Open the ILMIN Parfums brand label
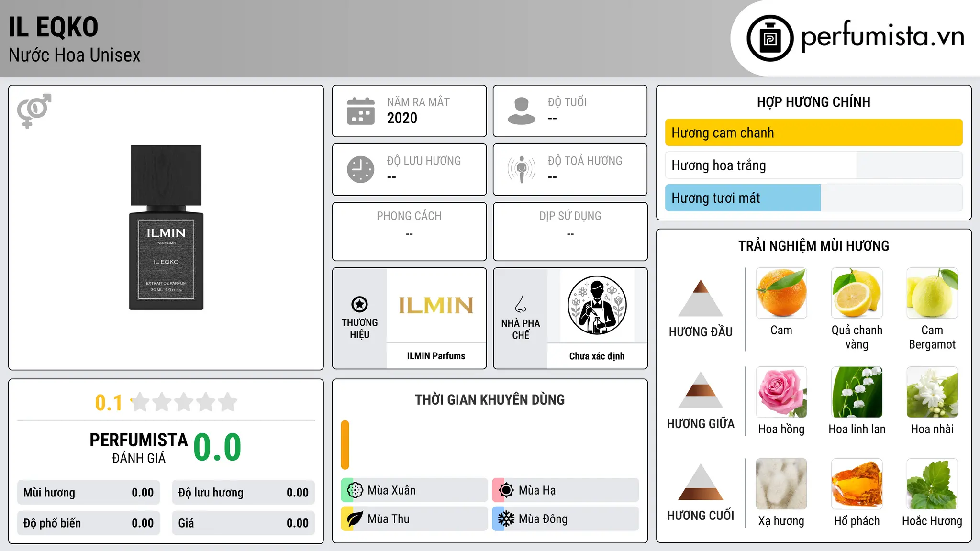Screen dimensions: 980x551 436,356
